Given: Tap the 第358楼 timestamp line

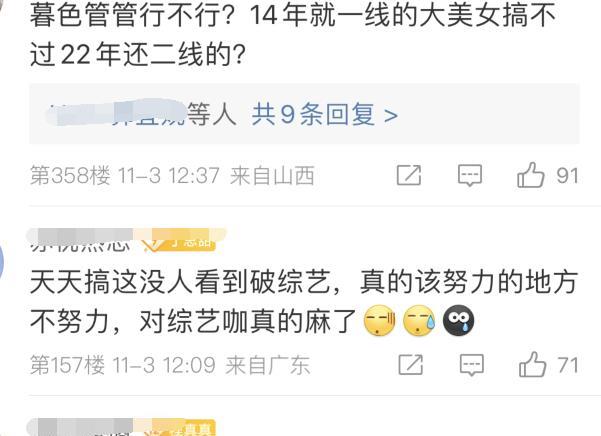Looking at the screenshot, I should pos(172,176).
